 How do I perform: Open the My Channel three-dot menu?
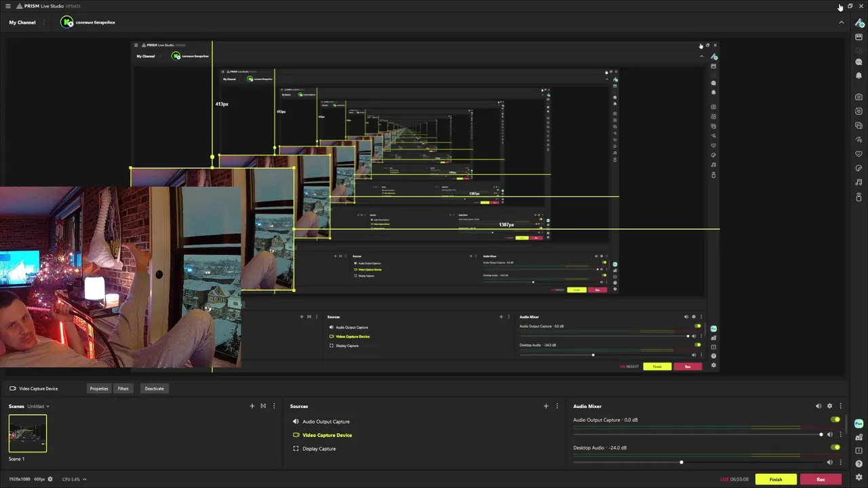pyautogui.click(x=44, y=22)
